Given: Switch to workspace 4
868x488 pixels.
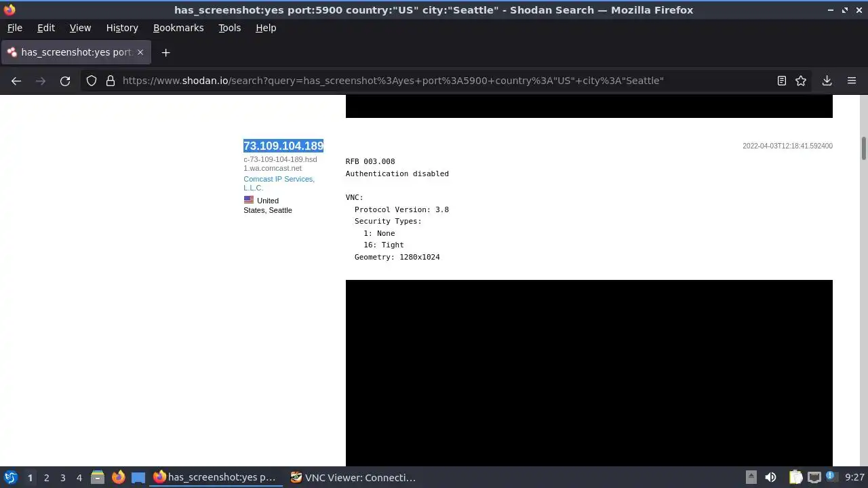Looking at the screenshot, I should coord(79,478).
